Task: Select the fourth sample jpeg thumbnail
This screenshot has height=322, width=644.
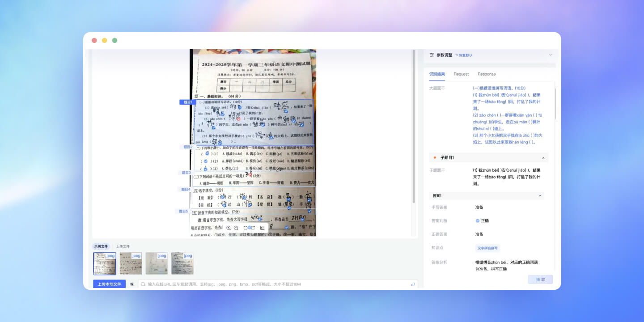Action: [182, 263]
